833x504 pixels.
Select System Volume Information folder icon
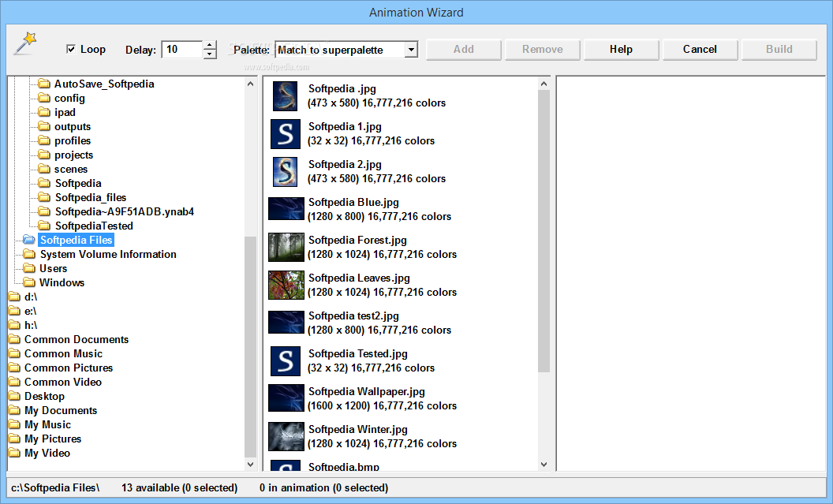click(29, 254)
